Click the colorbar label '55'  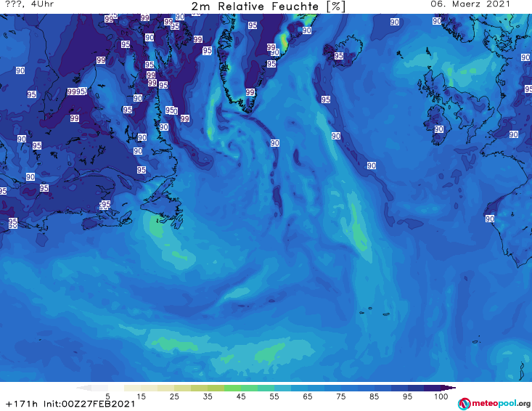tap(274, 396)
